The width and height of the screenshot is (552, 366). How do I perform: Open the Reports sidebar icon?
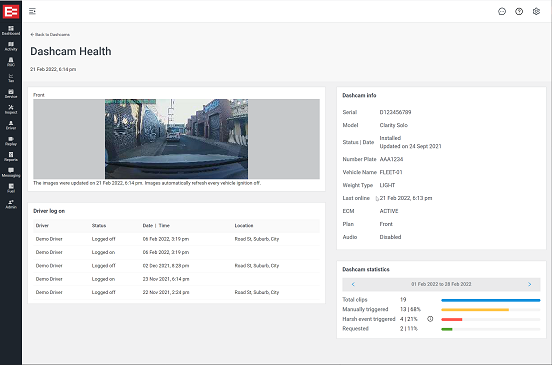[11, 157]
